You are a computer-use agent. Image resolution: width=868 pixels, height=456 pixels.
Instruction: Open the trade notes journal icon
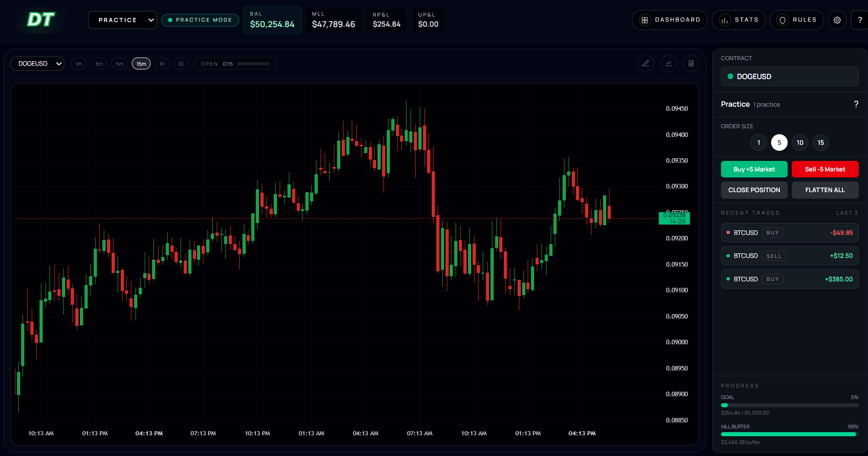pyautogui.click(x=691, y=63)
